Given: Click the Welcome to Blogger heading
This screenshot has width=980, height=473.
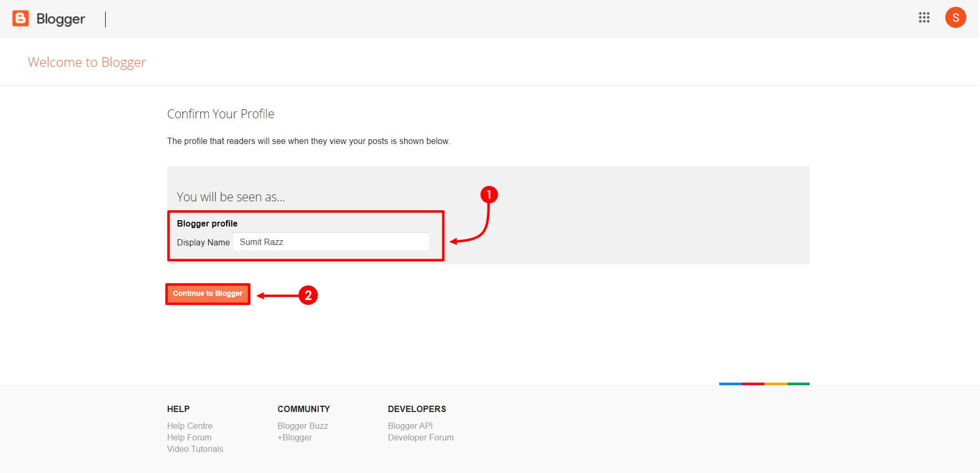Looking at the screenshot, I should click(87, 62).
